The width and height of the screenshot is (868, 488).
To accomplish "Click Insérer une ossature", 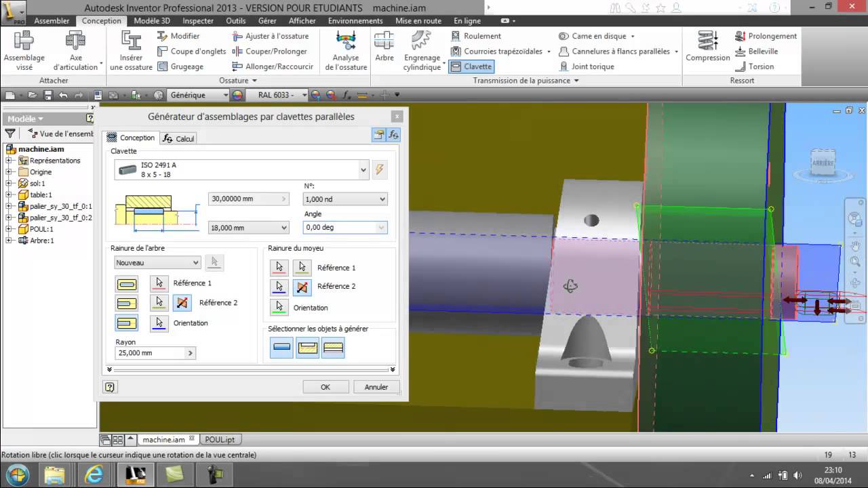I will pyautogui.click(x=131, y=51).
